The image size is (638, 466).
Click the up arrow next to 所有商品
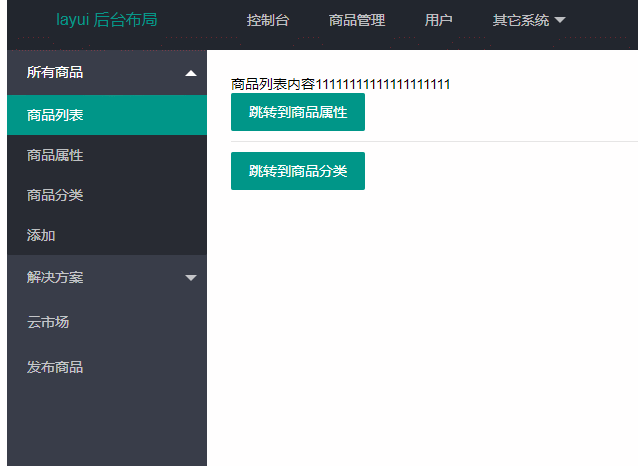(191, 73)
